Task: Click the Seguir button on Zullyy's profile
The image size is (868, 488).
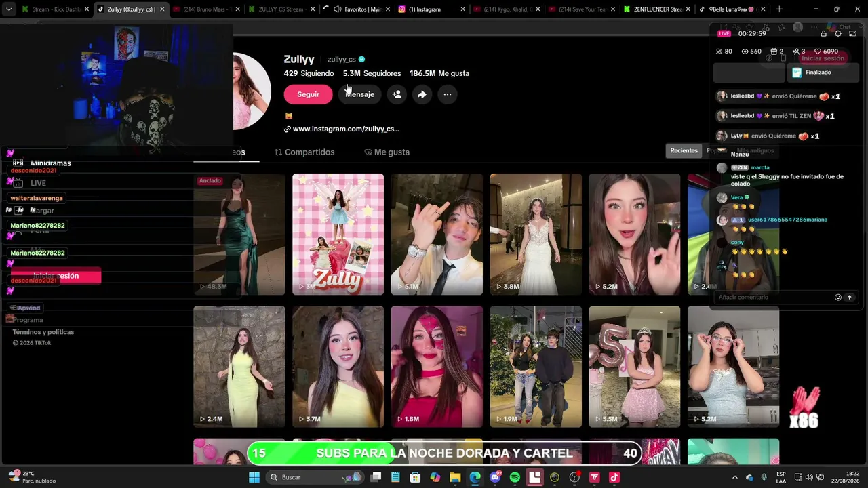Action: pyautogui.click(x=308, y=94)
